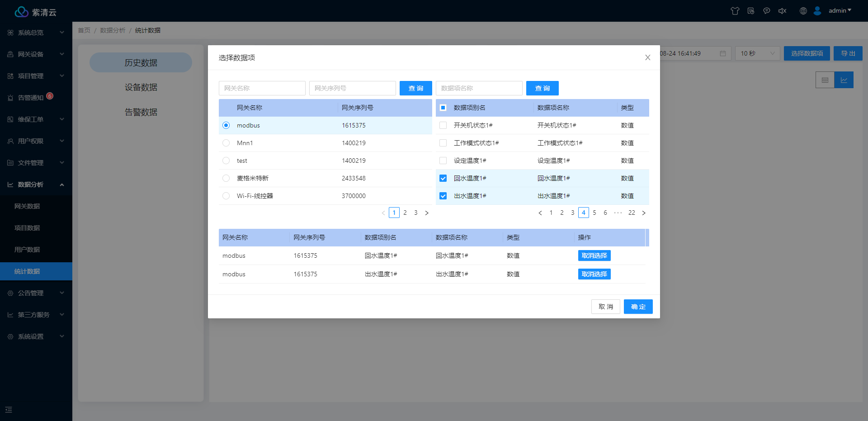Open the log document icon in header
Viewport: 868px width, 421px height.
pyautogui.click(x=751, y=11)
